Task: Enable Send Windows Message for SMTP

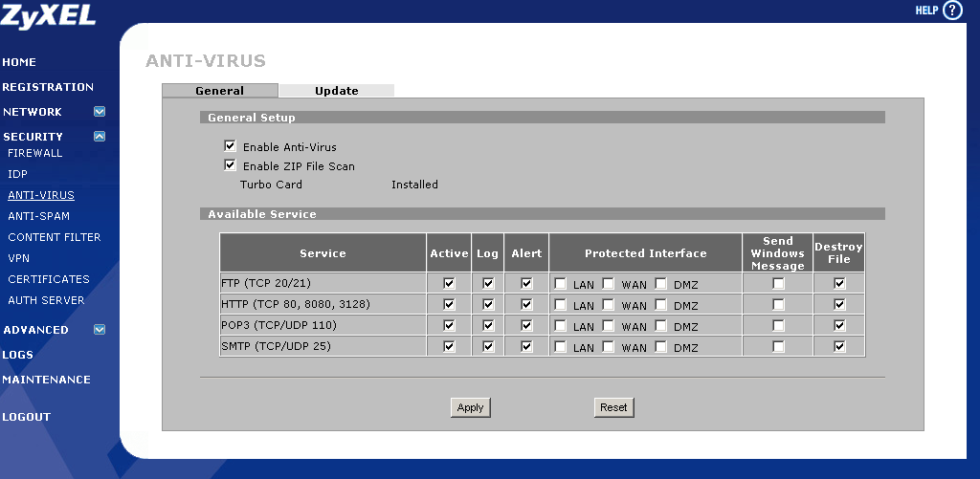Action: 778,346
